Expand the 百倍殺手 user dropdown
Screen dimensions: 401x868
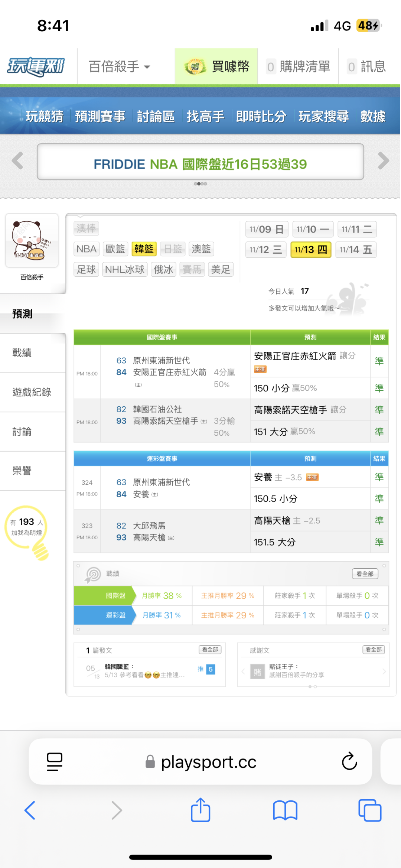pyautogui.click(x=119, y=67)
